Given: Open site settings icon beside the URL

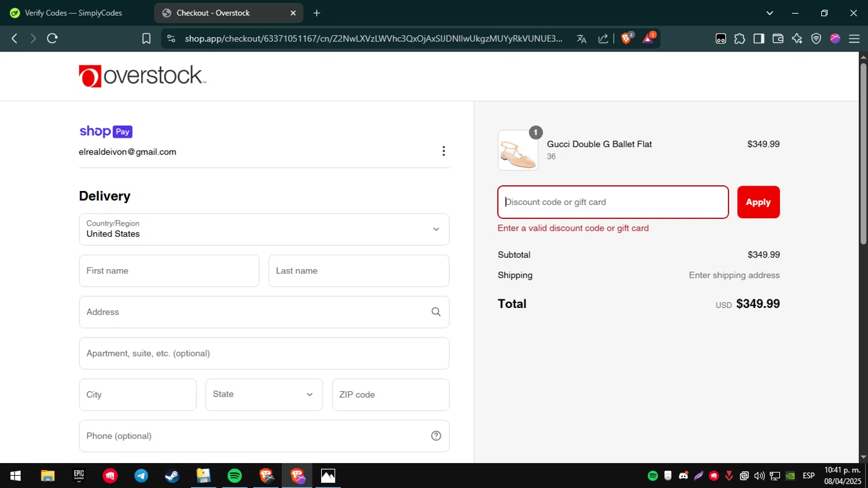Looking at the screenshot, I should click(171, 39).
